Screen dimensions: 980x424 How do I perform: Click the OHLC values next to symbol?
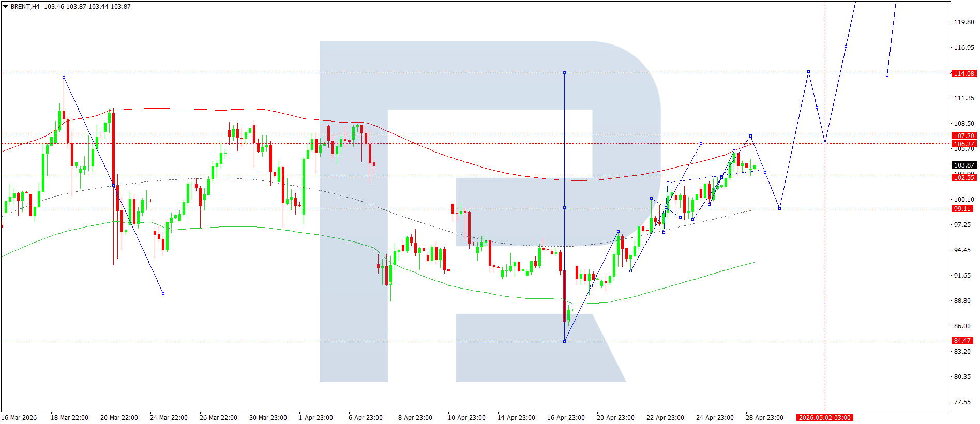87,7
